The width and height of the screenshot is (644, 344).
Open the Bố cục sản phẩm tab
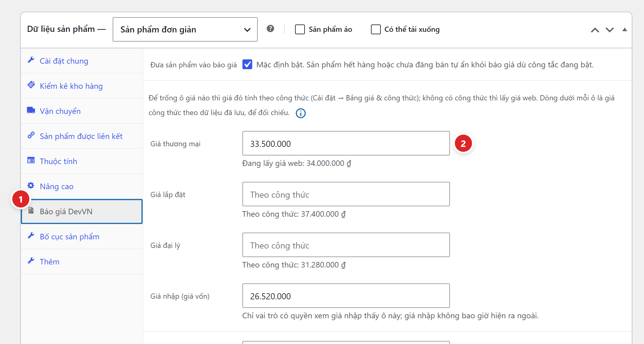[x=82, y=237]
